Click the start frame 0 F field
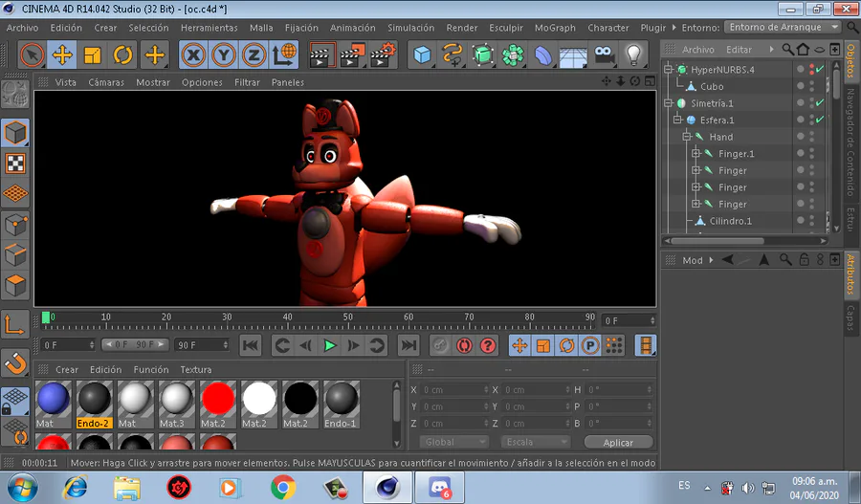 tap(68, 345)
